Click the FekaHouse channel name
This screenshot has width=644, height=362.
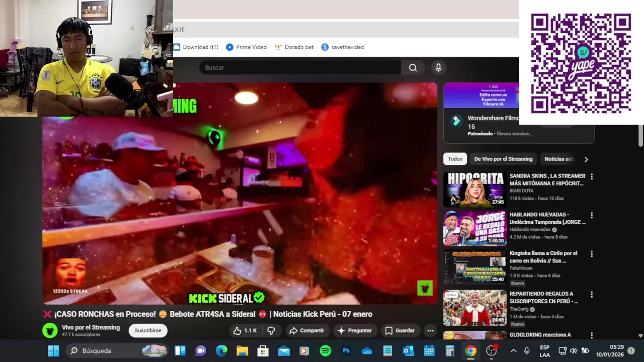tap(521, 268)
